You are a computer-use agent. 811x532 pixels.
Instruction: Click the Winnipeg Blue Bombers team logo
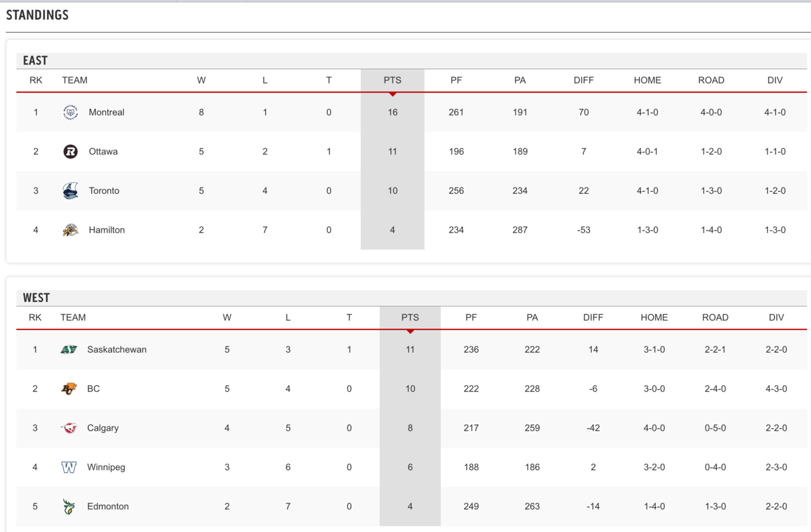pyautogui.click(x=68, y=467)
